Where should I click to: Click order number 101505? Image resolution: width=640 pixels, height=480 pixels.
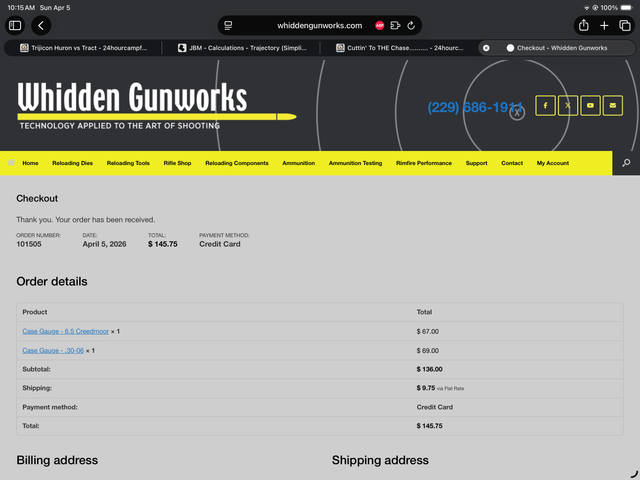(29, 244)
